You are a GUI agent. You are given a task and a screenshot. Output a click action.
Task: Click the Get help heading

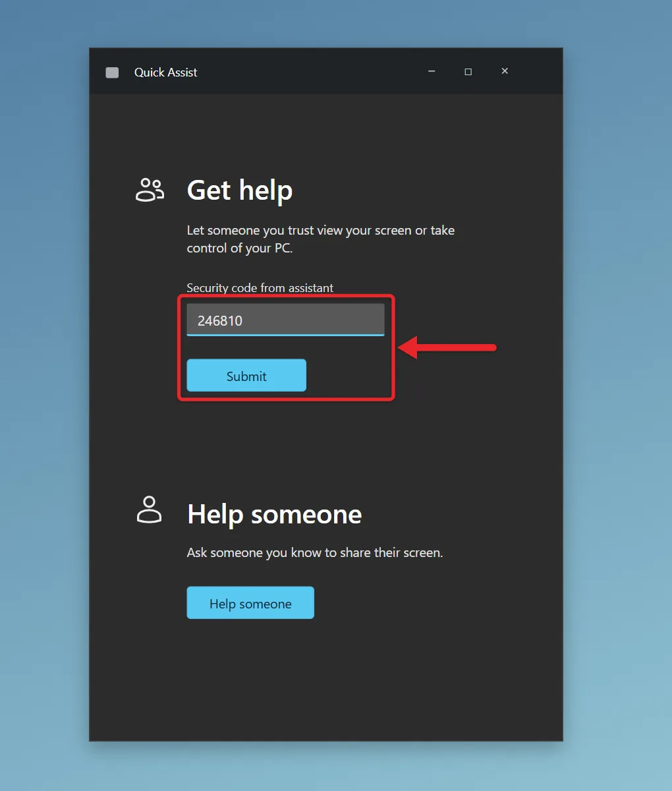point(240,190)
